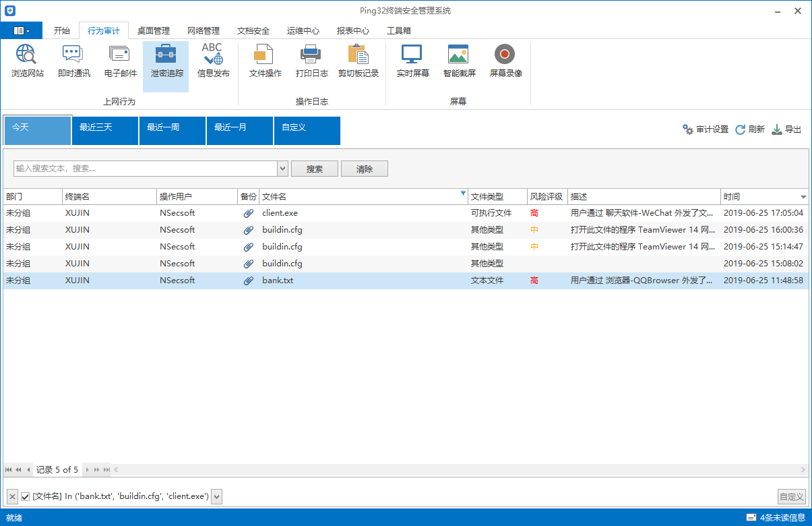Open 剪切板记录 log
The width and height of the screenshot is (812, 526).
click(x=358, y=61)
